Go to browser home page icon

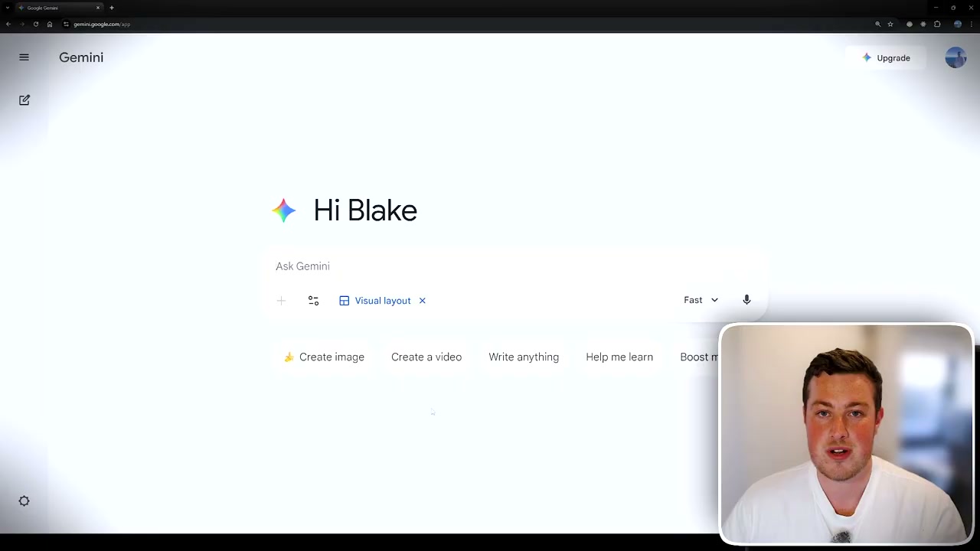pos(50,24)
